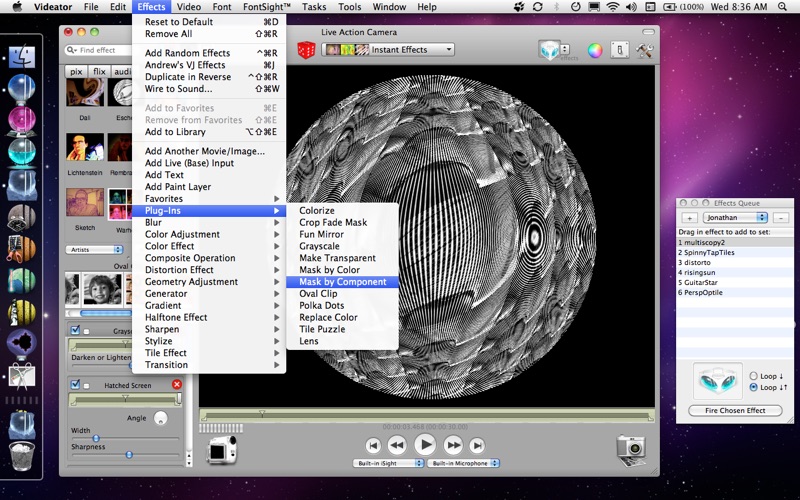Select SpinnyTapTiles in Effects Queue
Screen dimensions: 800x500
coord(734,253)
